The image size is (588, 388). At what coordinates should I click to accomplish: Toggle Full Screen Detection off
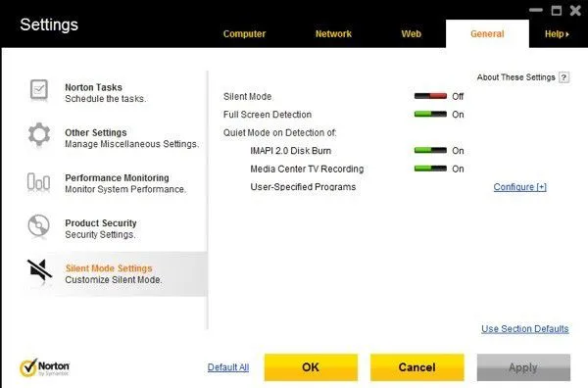point(430,115)
